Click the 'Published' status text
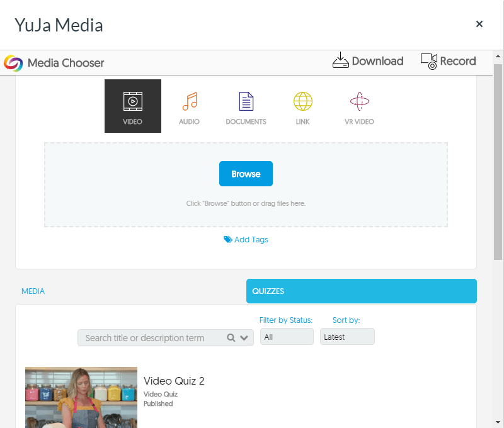Screen dimensions: 504x428 click(x=158, y=403)
